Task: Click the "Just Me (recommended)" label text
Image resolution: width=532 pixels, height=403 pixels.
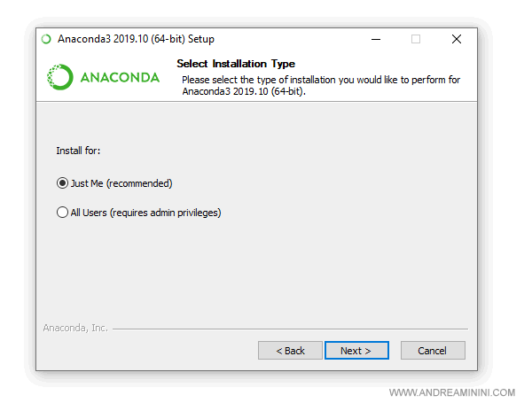Action: (x=121, y=183)
